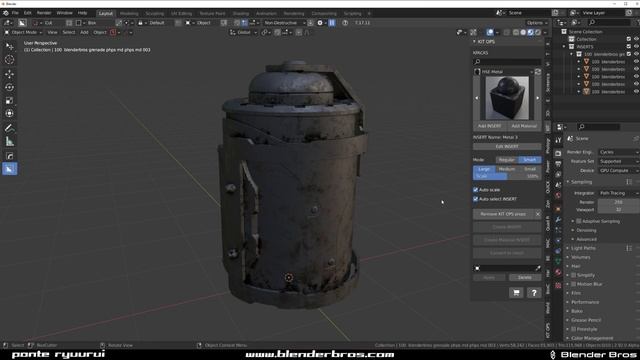Enable the Freestyle checkbox
640x360 pixels.
coord(573,329)
